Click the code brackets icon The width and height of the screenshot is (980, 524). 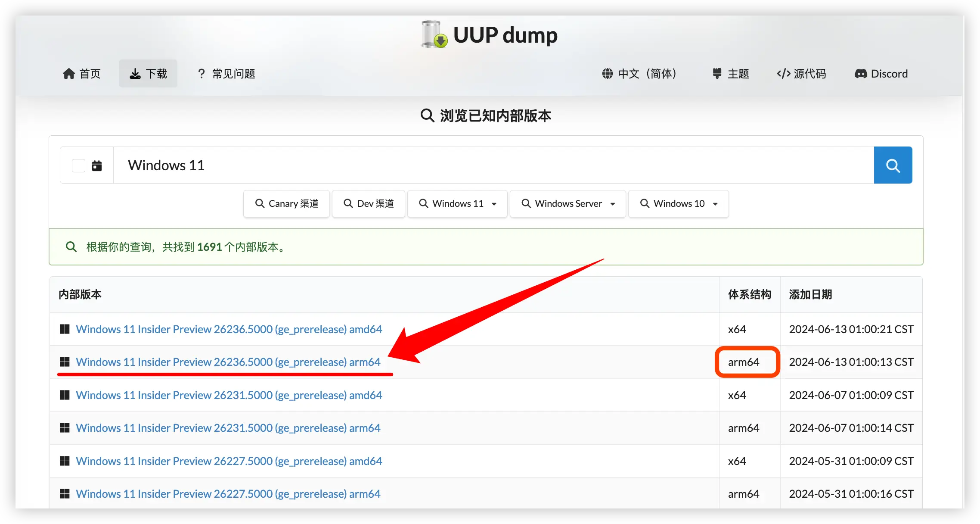[x=784, y=74]
